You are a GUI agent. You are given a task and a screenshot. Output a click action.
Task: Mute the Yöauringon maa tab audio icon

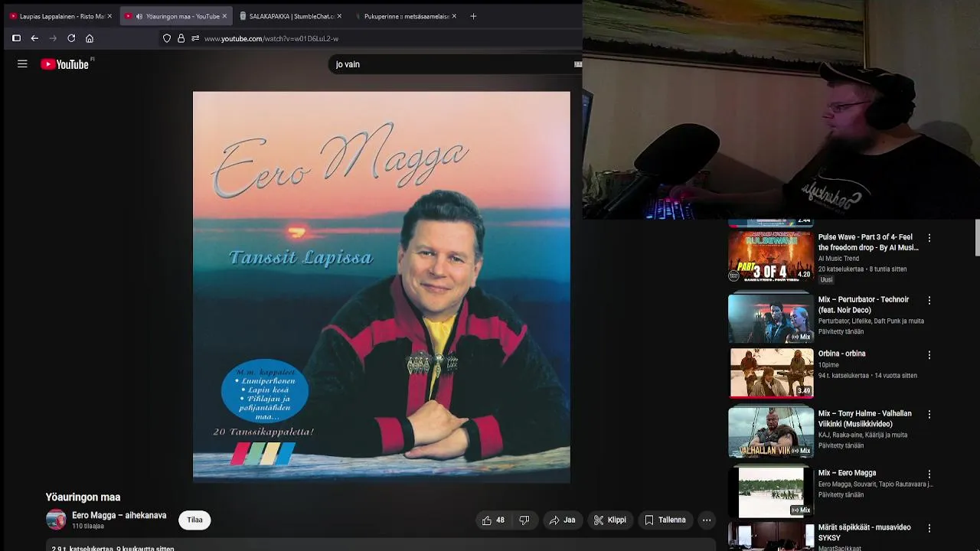[x=139, y=16]
